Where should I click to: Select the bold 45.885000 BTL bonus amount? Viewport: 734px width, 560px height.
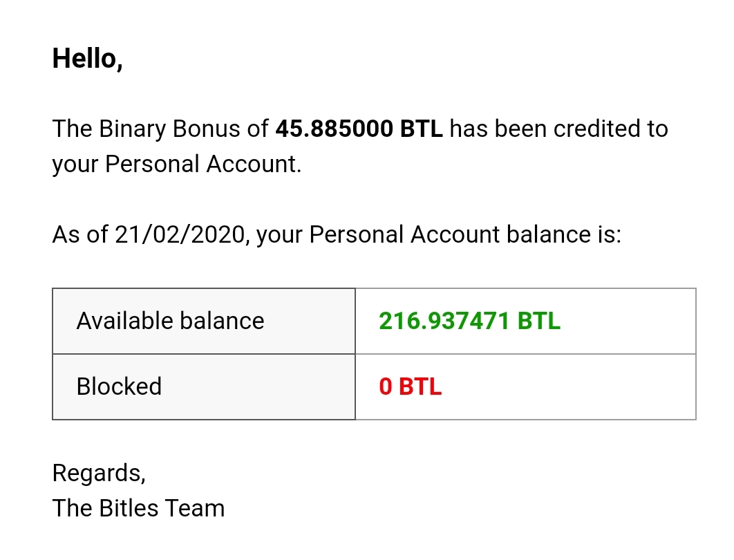point(359,129)
